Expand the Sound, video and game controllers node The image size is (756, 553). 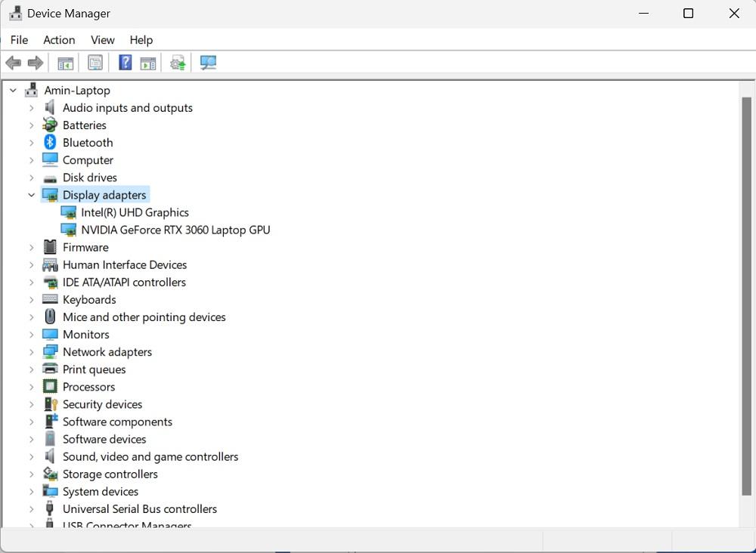(x=31, y=457)
